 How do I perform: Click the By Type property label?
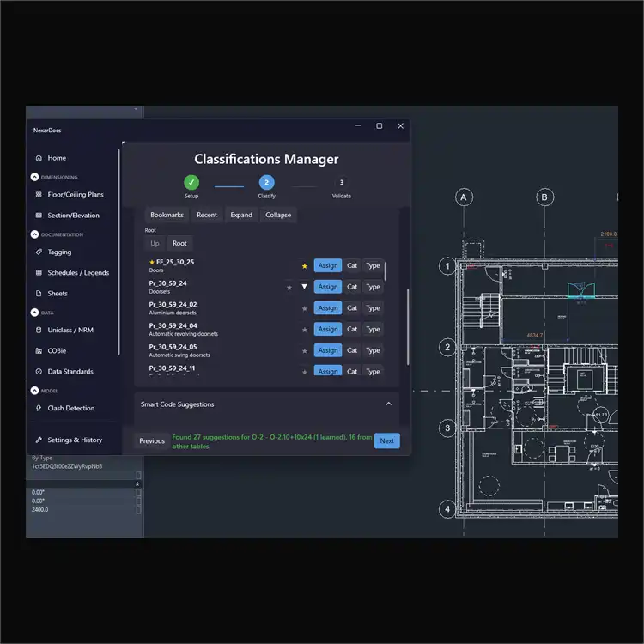(42, 458)
